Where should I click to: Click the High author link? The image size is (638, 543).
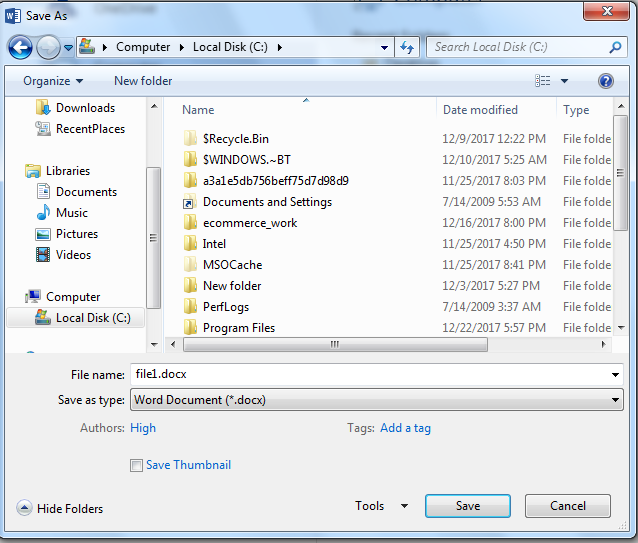[143, 428]
